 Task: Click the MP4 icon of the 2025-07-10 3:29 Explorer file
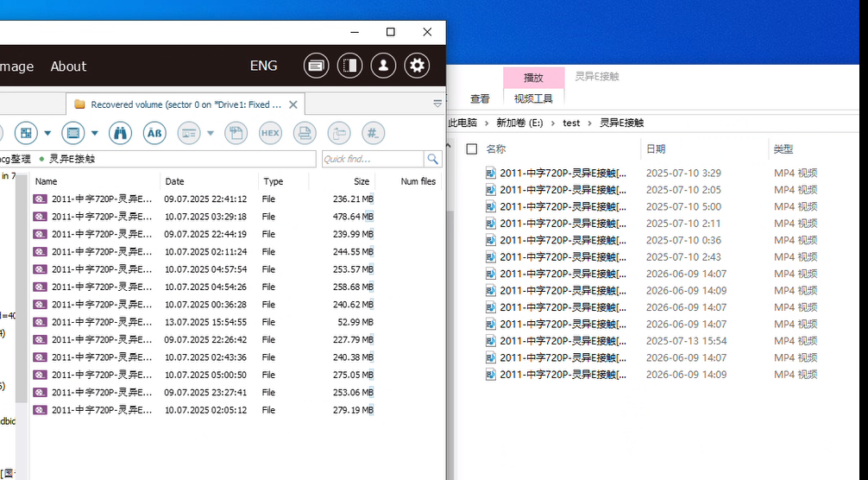[490, 173]
